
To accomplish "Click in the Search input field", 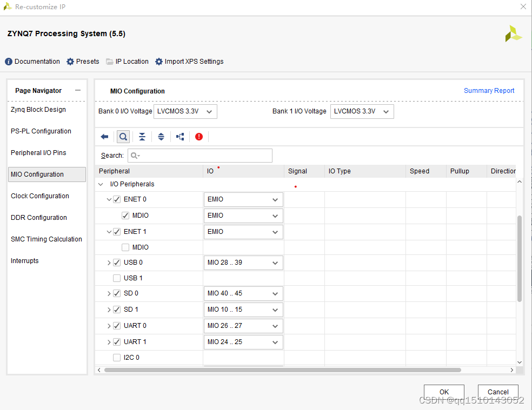I will pos(200,156).
